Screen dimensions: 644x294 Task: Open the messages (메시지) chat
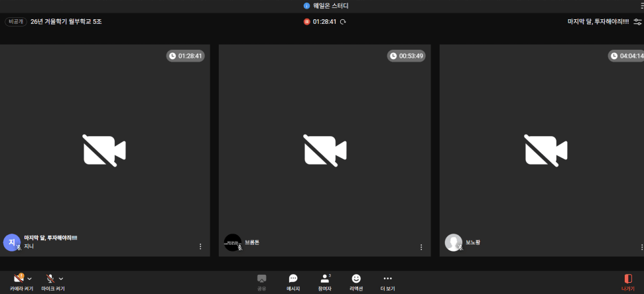point(293,279)
